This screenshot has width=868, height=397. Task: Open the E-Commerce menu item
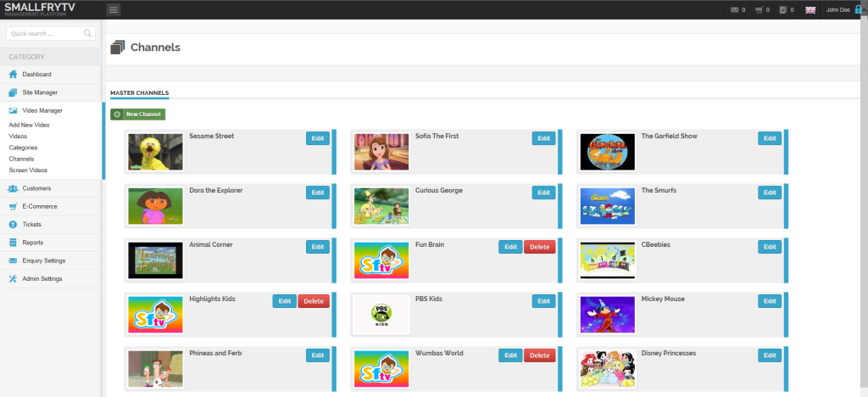point(50,206)
